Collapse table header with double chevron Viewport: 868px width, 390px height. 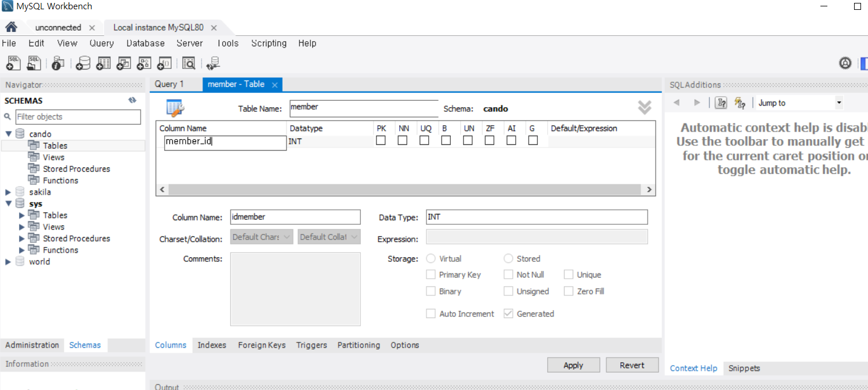(645, 107)
